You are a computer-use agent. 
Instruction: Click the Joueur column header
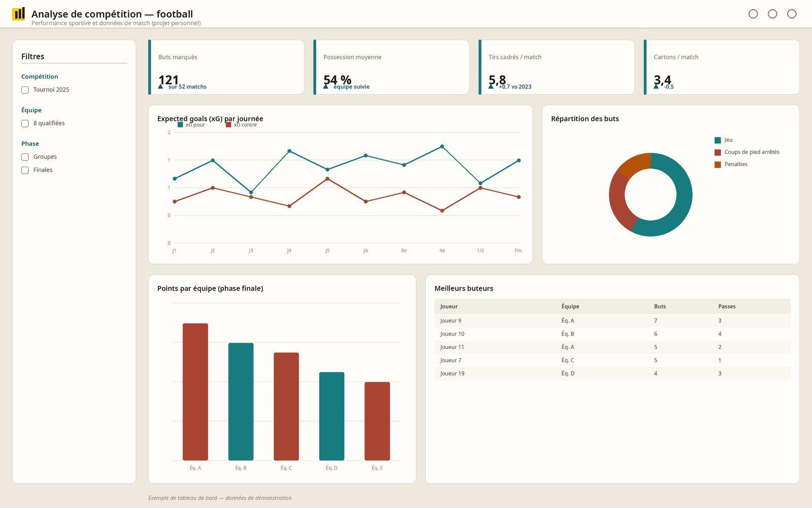pos(449,306)
